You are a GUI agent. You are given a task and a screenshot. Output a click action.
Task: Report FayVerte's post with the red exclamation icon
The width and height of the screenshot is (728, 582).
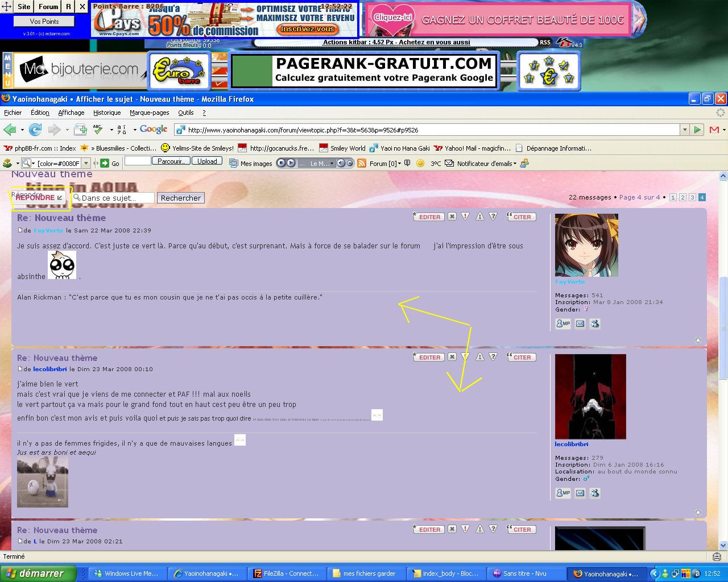click(465, 217)
